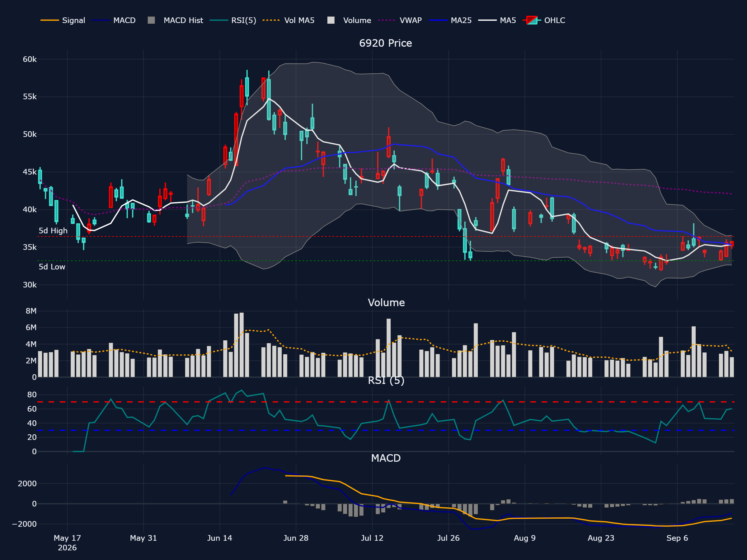Screen dimensions: 747x560
Task: Select the 'May 31' date axis label
Action: tap(143, 538)
